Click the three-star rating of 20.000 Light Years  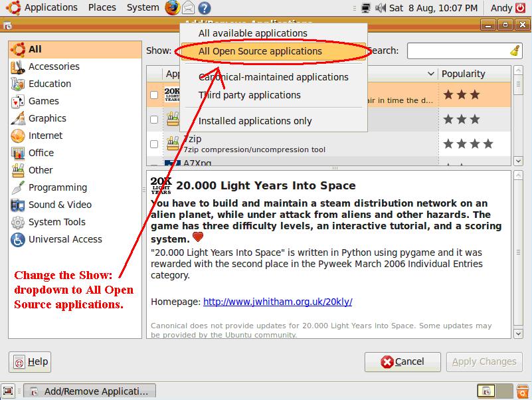pos(462,95)
